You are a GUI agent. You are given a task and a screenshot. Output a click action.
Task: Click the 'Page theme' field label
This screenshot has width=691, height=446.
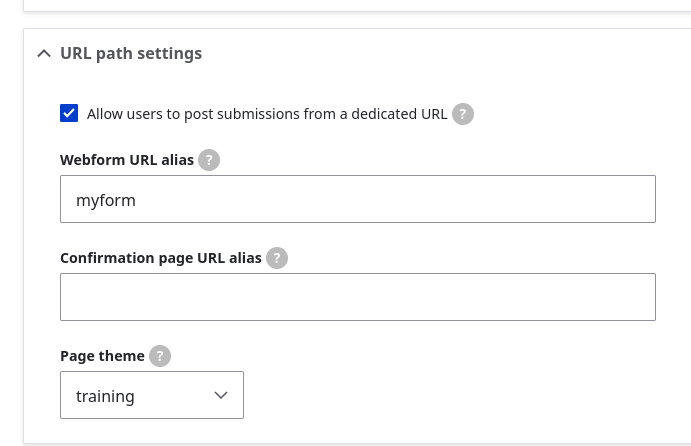click(102, 356)
